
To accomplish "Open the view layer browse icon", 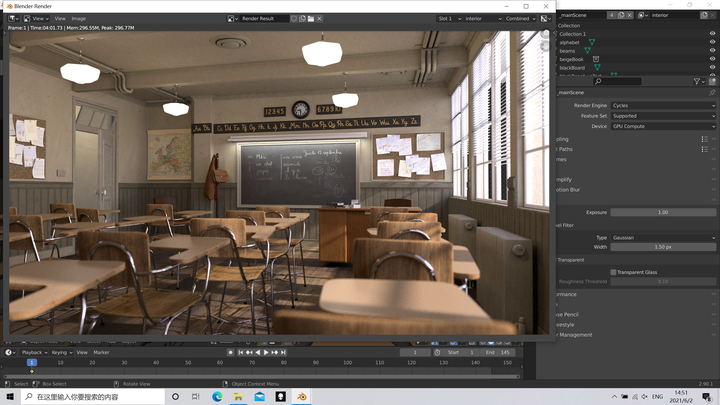I will click(643, 15).
